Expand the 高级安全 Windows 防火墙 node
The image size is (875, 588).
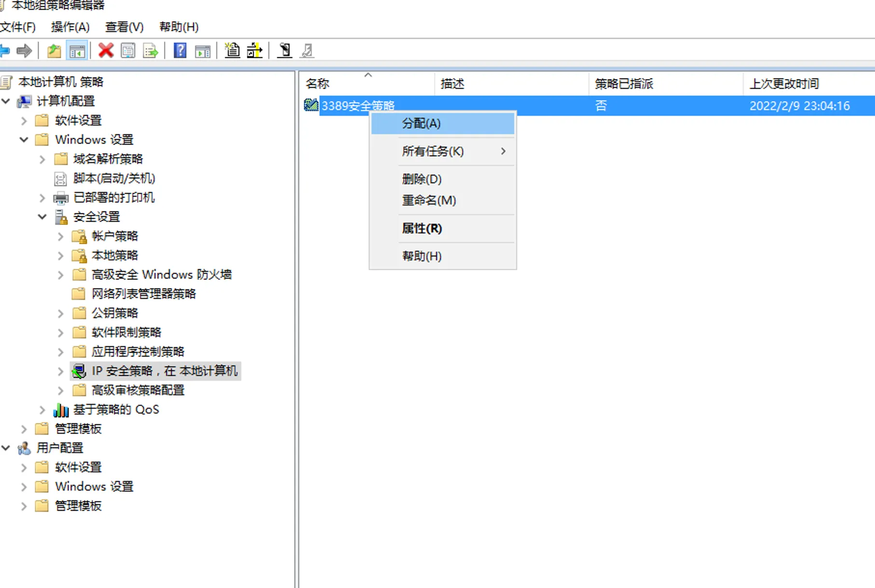point(61,275)
